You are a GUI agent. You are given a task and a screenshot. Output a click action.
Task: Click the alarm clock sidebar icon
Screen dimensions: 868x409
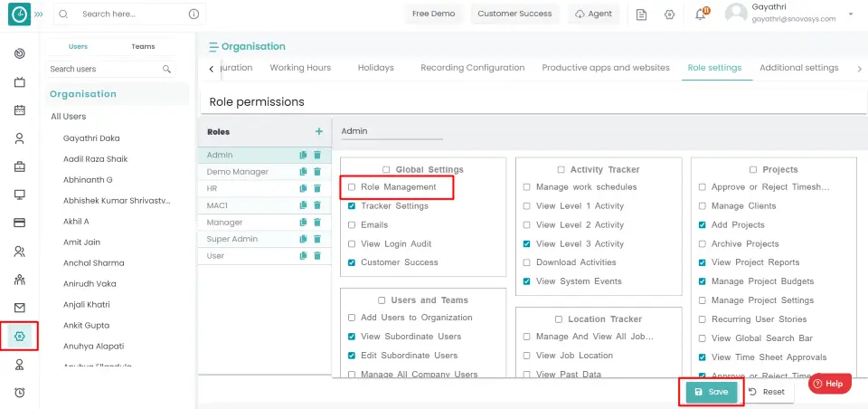[x=19, y=393]
